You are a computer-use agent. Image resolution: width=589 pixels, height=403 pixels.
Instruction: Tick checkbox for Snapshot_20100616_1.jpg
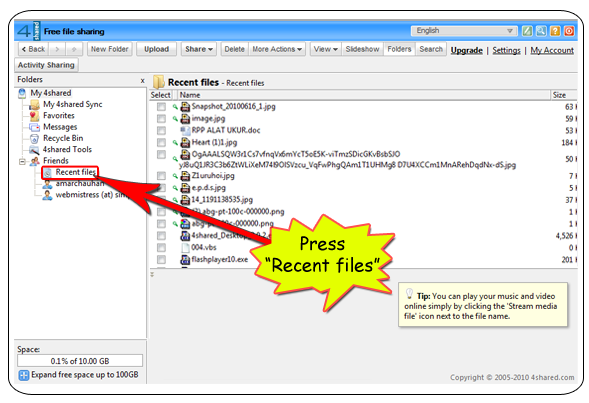click(x=162, y=107)
